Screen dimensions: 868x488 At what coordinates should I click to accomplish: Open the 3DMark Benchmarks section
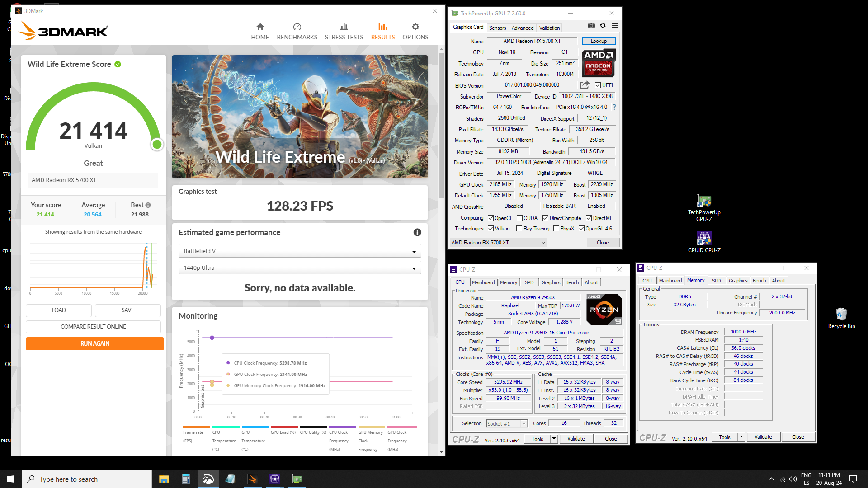[297, 32]
